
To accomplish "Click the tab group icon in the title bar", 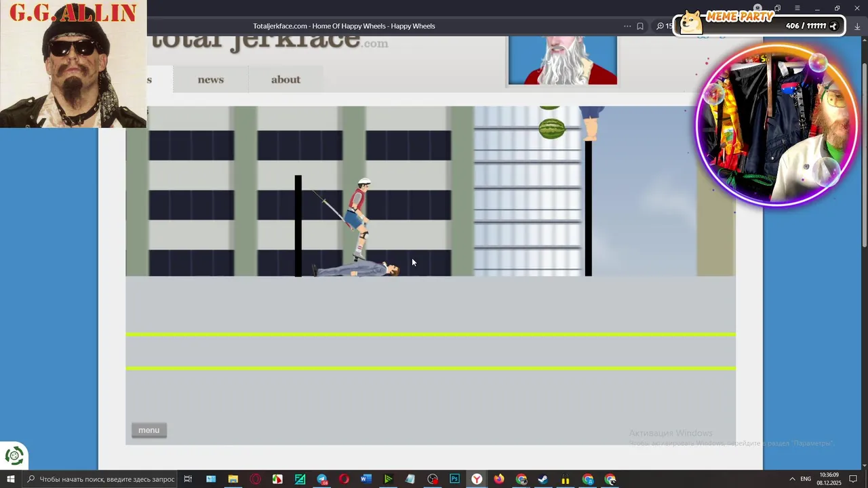I will coord(777,8).
